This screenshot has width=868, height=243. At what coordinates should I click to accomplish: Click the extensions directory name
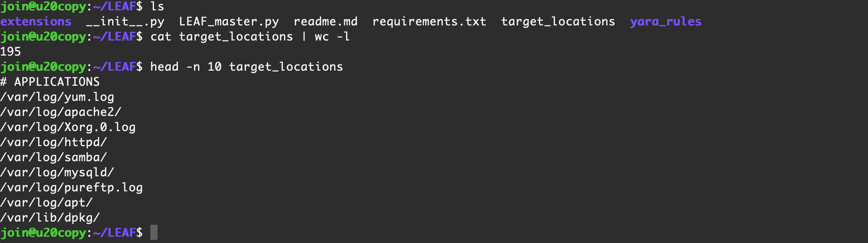36,21
